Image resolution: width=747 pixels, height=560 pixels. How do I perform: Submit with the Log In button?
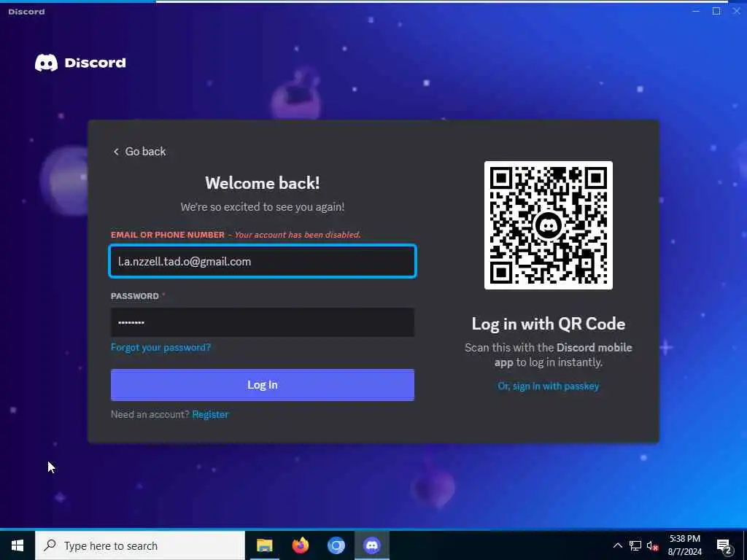(263, 385)
